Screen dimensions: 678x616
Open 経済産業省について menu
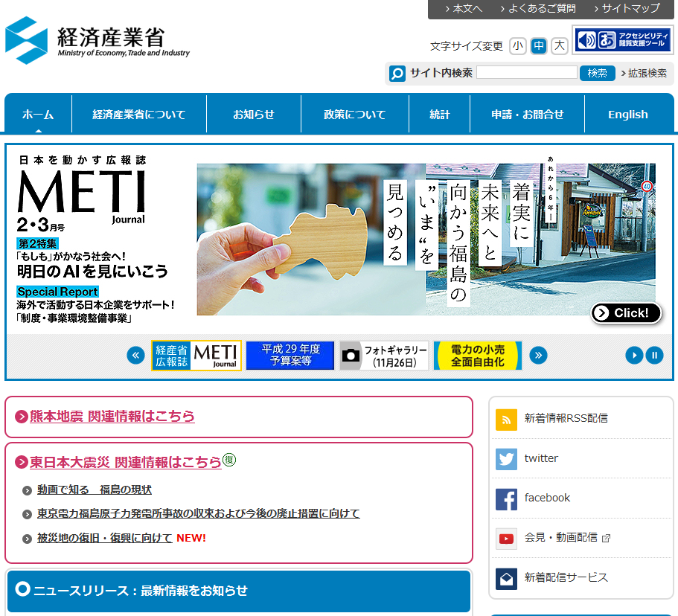pyautogui.click(x=138, y=114)
